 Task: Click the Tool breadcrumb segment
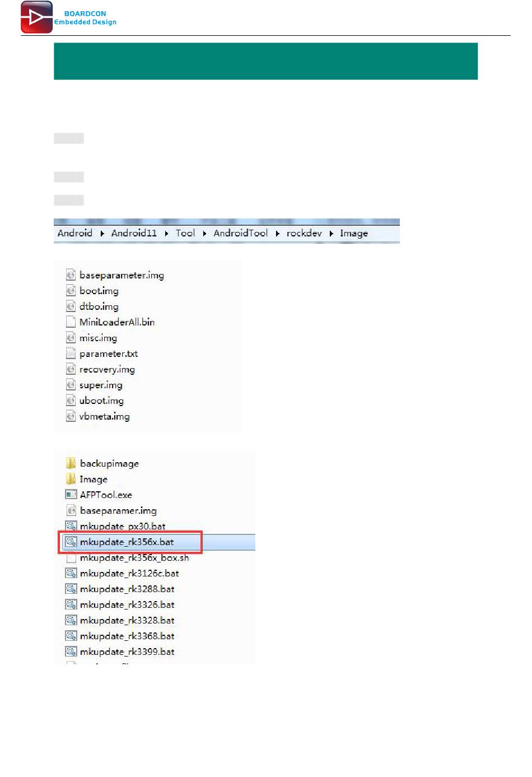pos(185,233)
